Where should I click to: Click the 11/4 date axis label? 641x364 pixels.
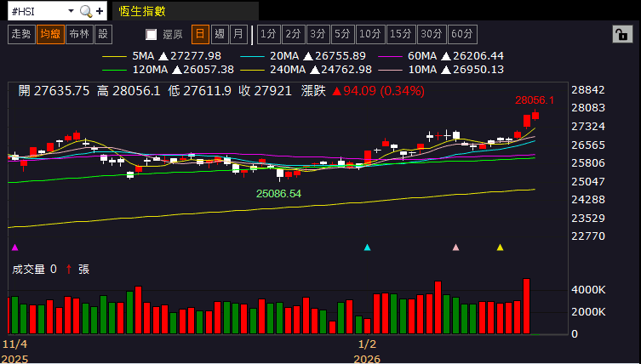pyautogui.click(x=14, y=344)
